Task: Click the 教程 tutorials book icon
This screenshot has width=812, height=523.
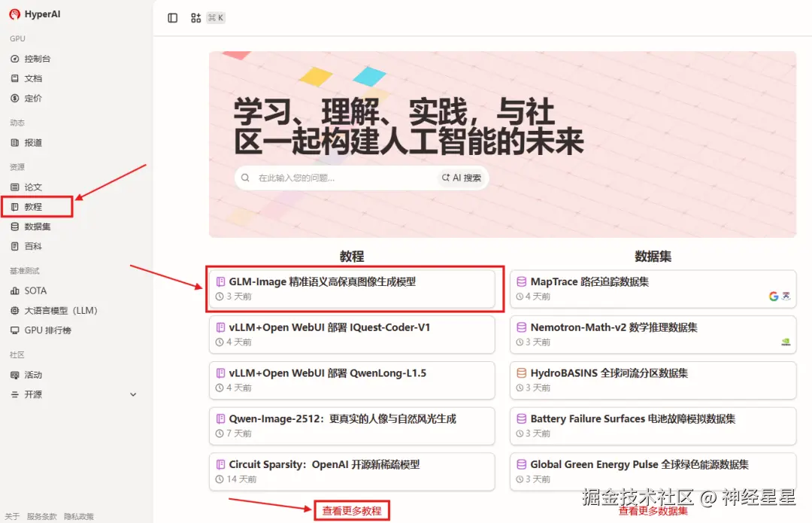Action: click(x=14, y=207)
